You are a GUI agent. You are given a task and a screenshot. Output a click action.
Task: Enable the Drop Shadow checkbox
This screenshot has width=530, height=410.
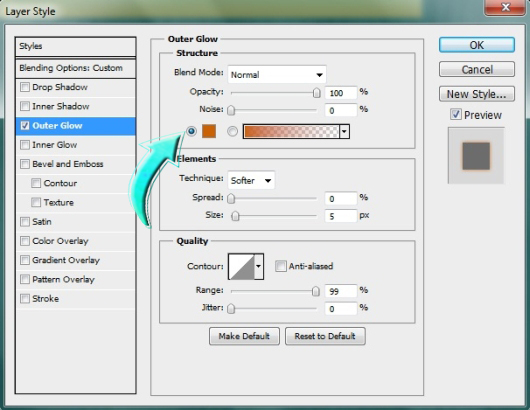coord(25,87)
